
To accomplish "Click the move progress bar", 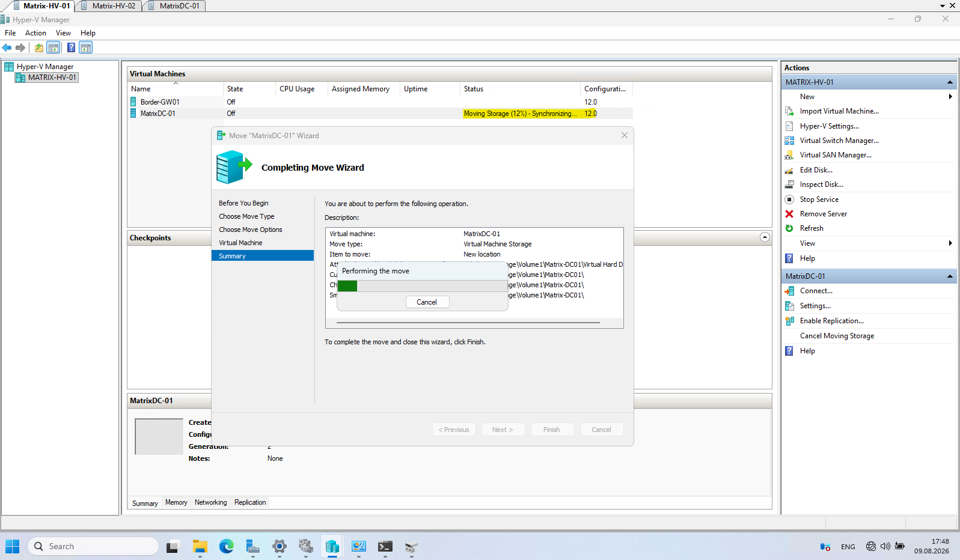I will tap(422, 286).
